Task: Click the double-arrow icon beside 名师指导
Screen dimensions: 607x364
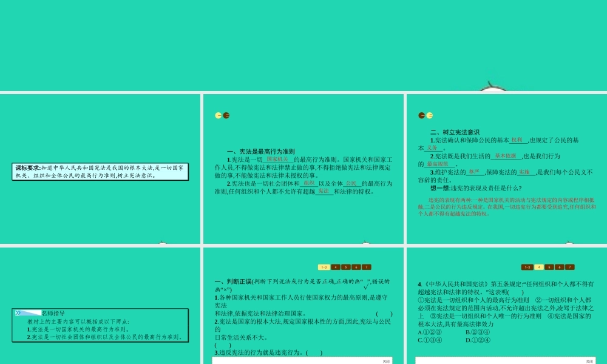Action: [18, 313]
